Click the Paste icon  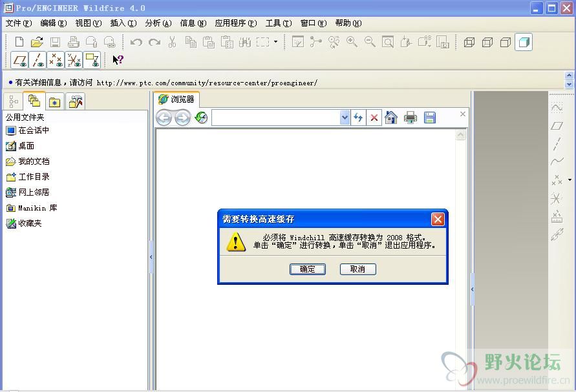(209, 42)
